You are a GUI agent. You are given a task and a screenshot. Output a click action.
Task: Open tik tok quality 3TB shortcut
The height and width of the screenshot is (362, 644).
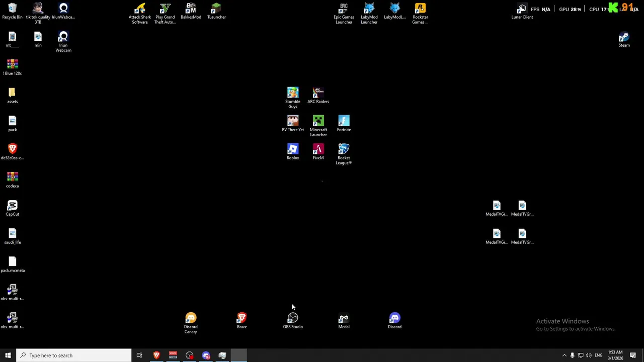(x=38, y=13)
